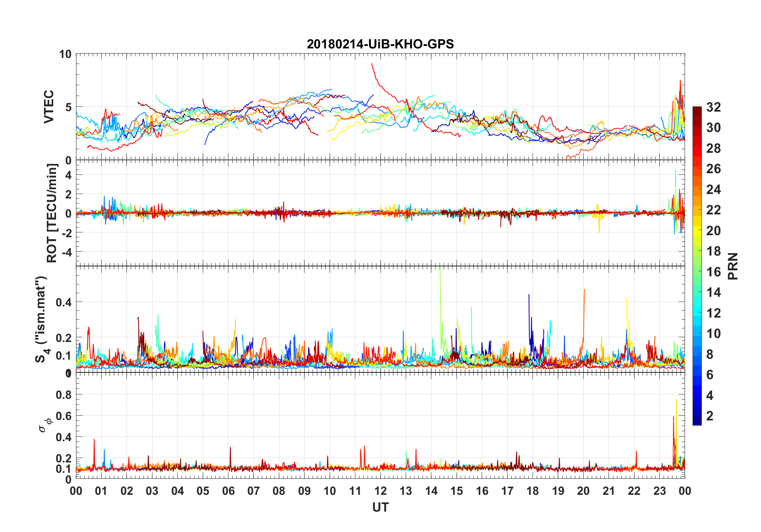Click sigma phi tick value 0.6

(64, 416)
